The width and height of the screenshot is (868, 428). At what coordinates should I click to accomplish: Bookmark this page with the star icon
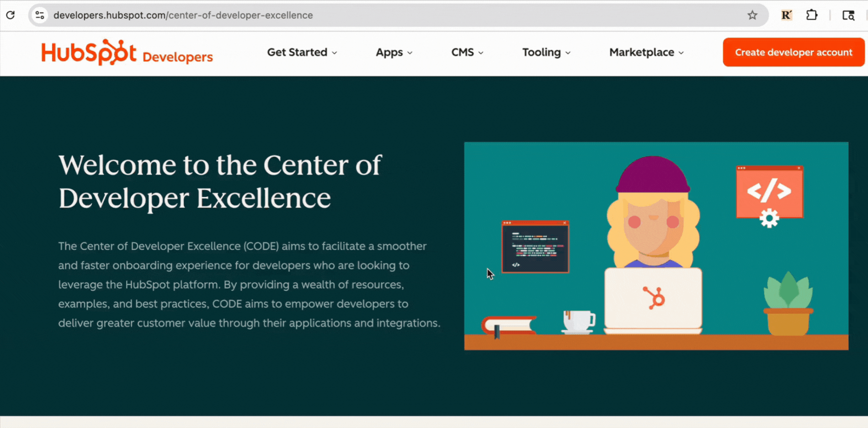coord(752,15)
